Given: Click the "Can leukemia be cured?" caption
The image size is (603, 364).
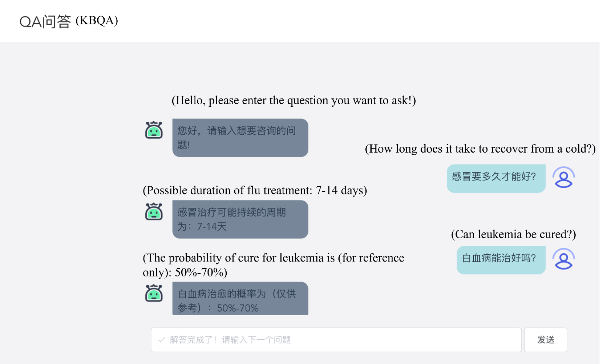Looking at the screenshot, I should [513, 234].
